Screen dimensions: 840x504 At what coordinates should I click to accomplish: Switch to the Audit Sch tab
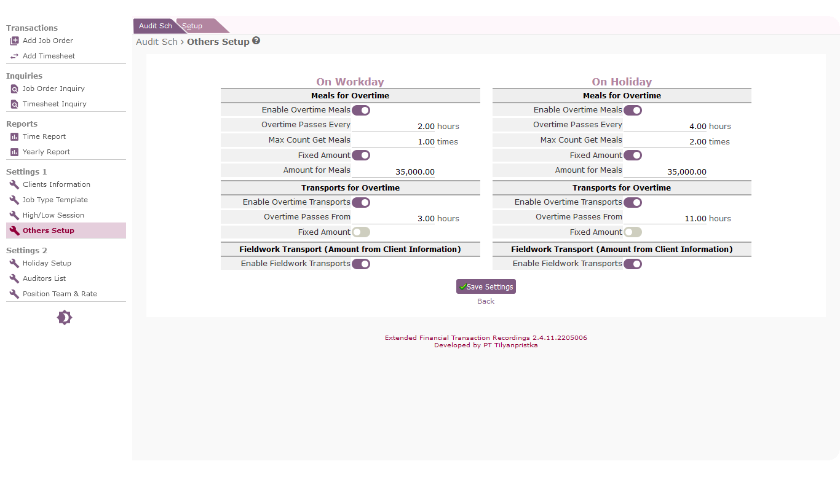tap(156, 26)
